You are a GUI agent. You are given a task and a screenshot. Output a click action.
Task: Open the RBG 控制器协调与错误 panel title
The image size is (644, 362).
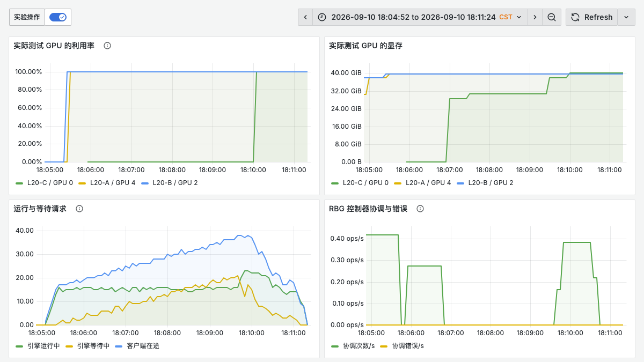pos(368,209)
